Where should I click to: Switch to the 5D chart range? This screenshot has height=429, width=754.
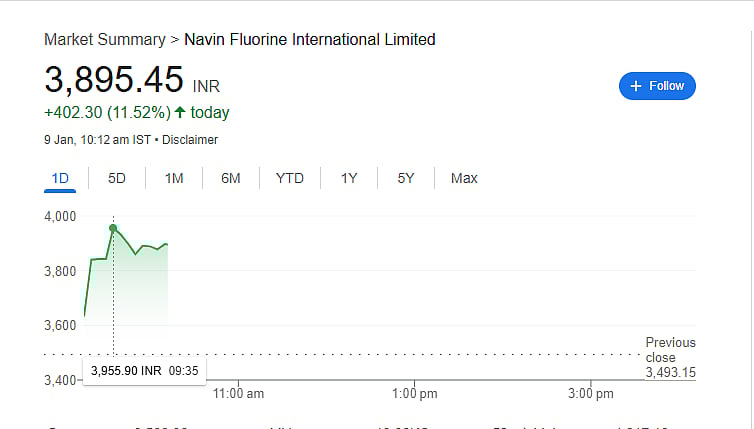117,178
